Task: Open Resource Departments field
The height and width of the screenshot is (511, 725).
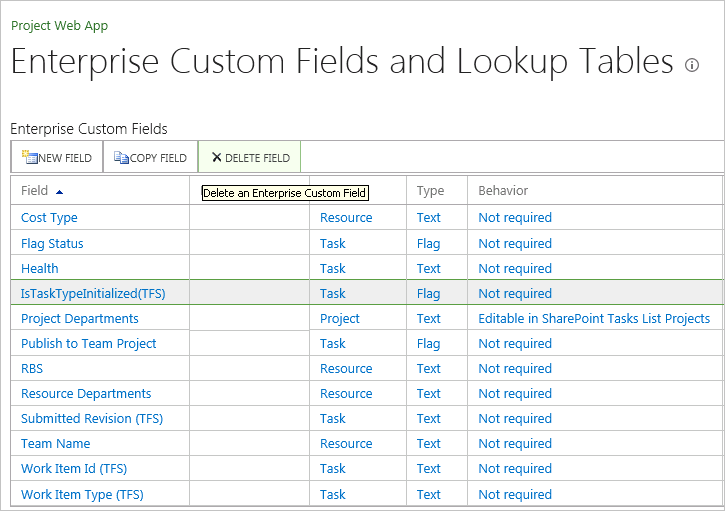Action: click(86, 393)
